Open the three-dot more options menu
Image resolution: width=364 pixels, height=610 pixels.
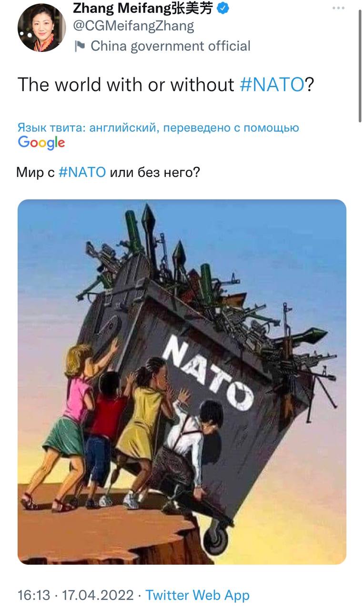[338, 8]
